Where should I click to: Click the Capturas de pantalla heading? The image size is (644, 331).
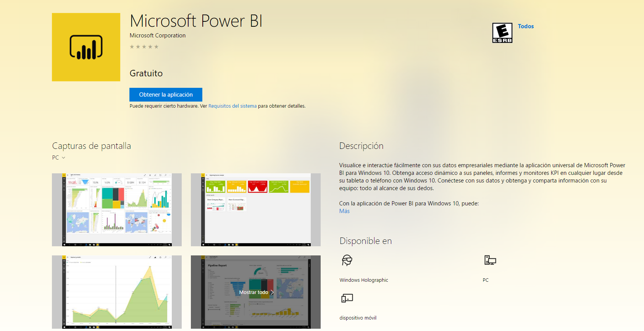(92, 146)
